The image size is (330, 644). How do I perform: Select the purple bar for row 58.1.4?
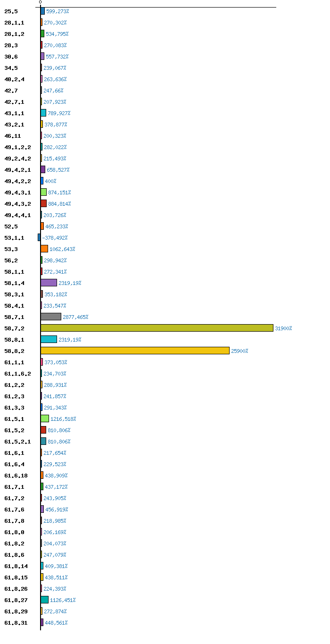coord(49,283)
